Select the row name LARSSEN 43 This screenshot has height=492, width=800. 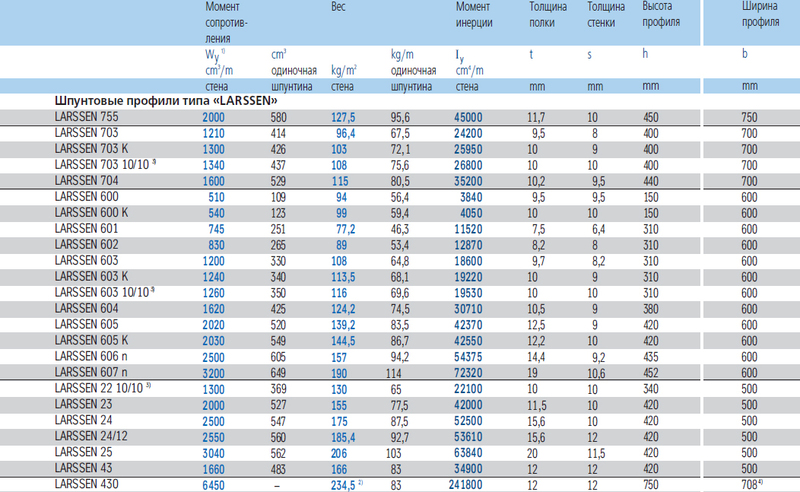pos(83,468)
